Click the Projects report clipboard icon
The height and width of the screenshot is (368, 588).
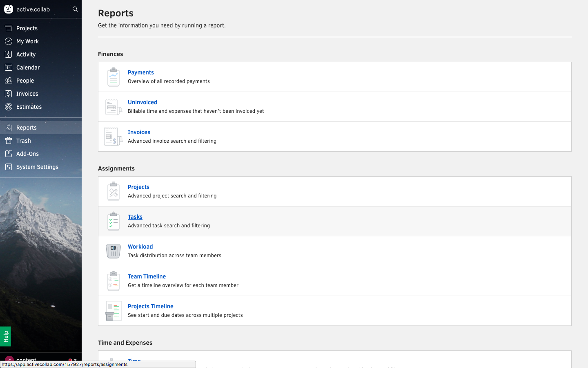(x=113, y=191)
